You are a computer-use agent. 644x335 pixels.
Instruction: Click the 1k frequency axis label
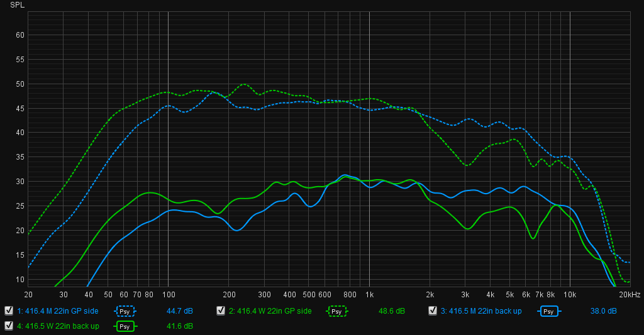(370, 295)
